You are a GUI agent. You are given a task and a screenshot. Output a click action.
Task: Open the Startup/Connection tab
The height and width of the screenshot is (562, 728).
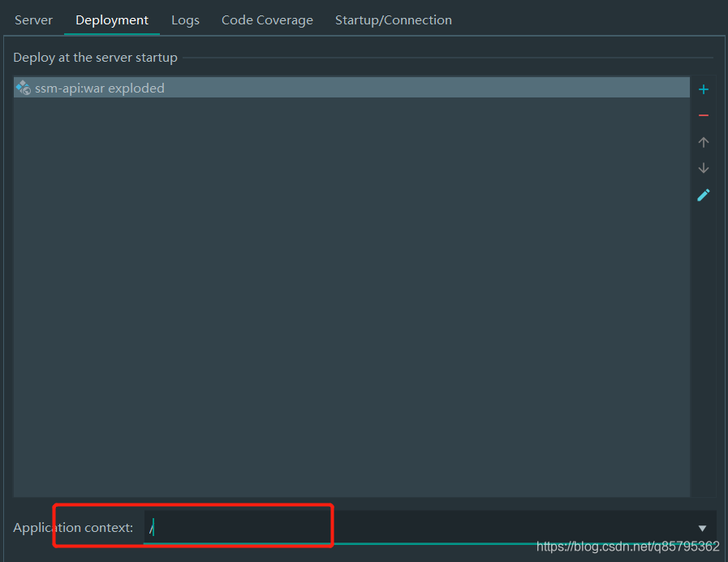coord(394,20)
